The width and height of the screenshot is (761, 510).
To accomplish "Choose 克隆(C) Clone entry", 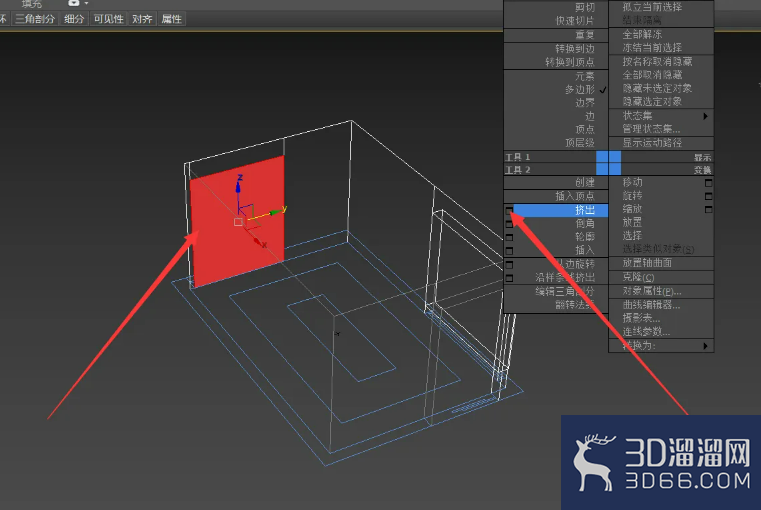I will point(638,277).
